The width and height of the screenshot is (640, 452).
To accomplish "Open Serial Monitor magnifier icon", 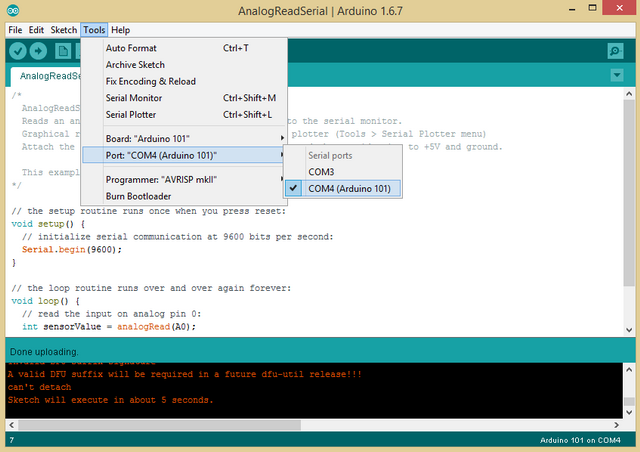I will pos(615,51).
